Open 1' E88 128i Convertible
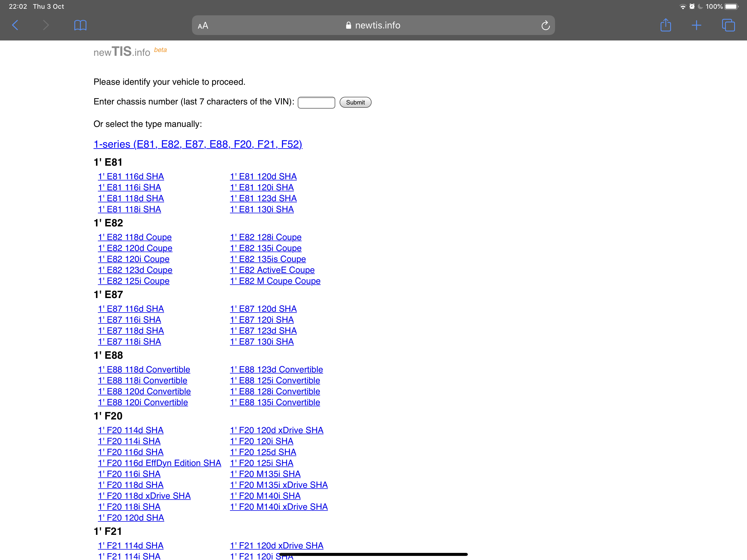Image resolution: width=747 pixels, height=560 pixels. (275, 392)
